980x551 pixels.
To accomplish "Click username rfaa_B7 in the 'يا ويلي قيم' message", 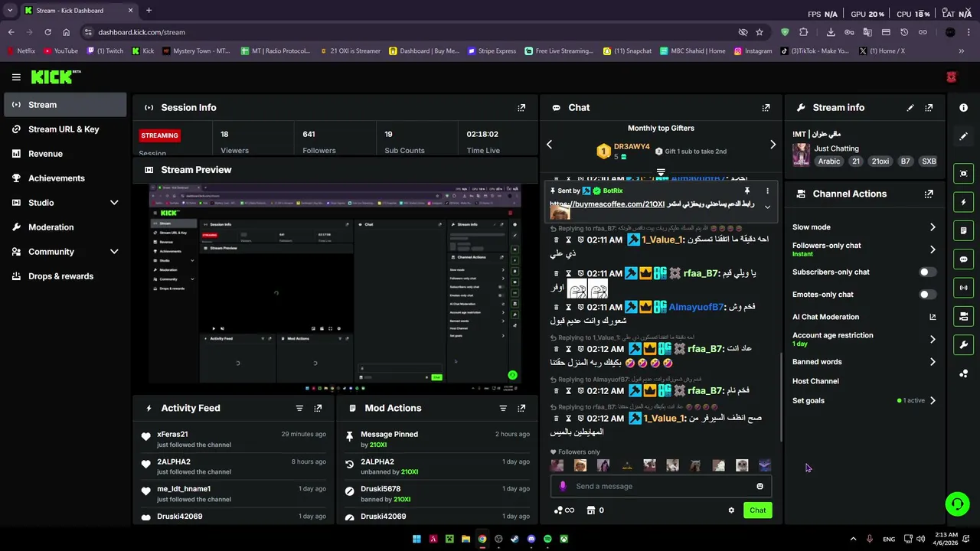I will (x=701, y=273).
